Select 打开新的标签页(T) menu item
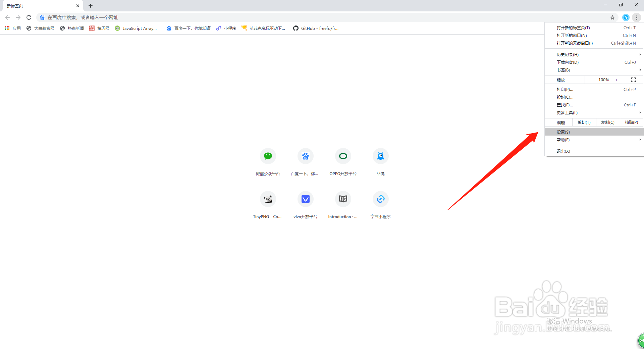Screen dimensions: 644x349 [x=594, y=28]
